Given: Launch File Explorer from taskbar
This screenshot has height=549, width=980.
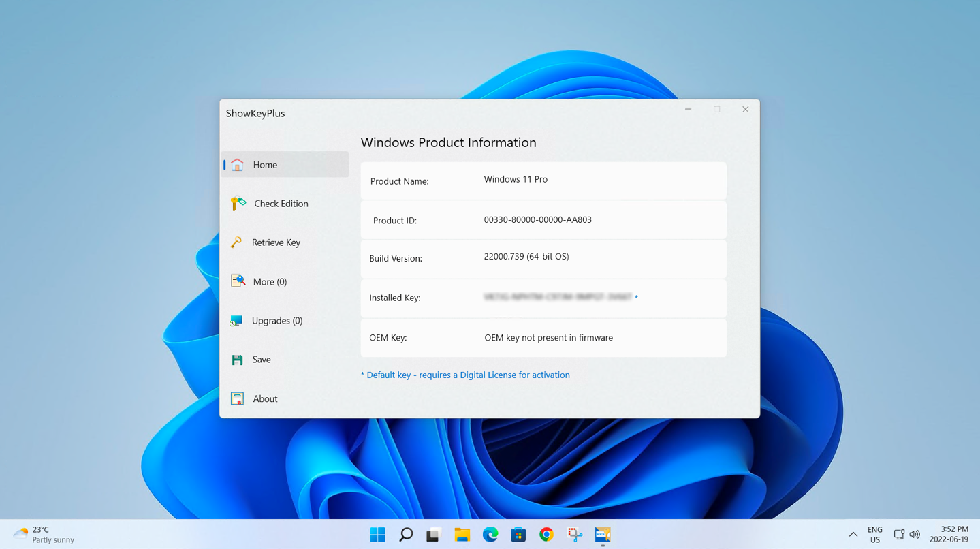Looking at the screenshot, I should (462, 535).
